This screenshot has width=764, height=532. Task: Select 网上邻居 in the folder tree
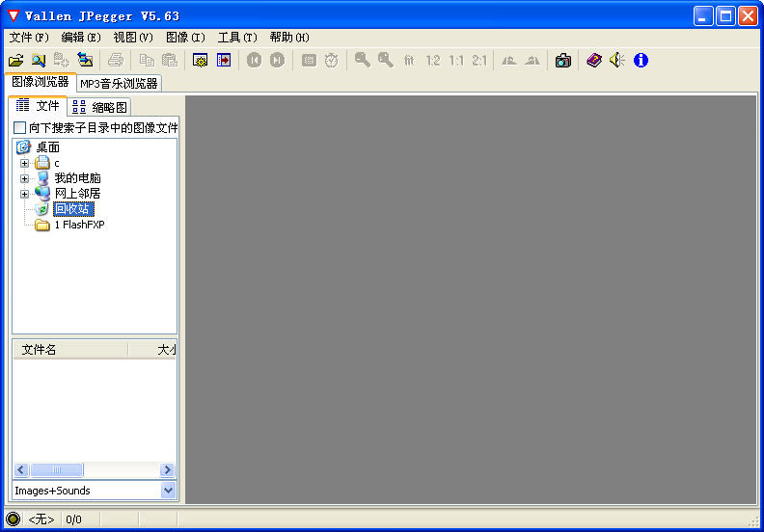pyautogui.click(x=77, y=194)
